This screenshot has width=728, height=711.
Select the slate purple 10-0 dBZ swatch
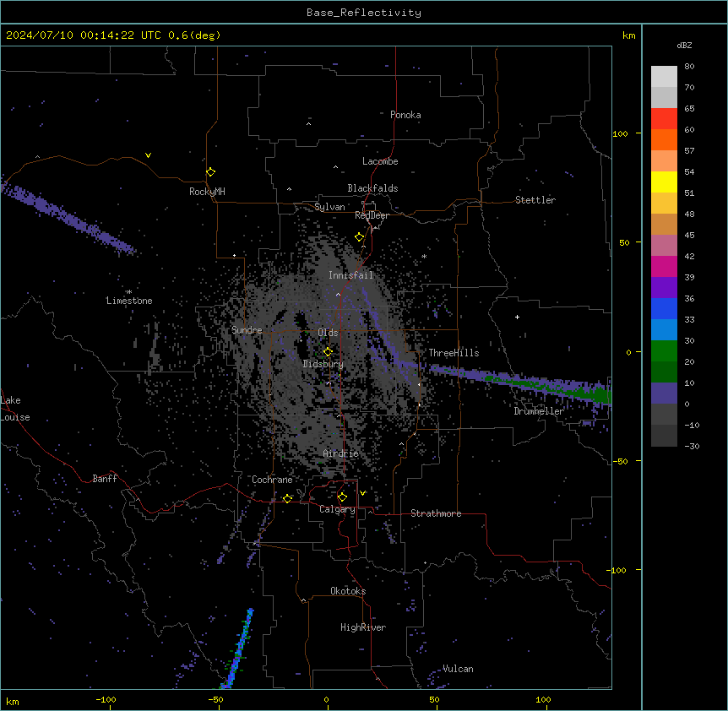(x=664, y=393)
